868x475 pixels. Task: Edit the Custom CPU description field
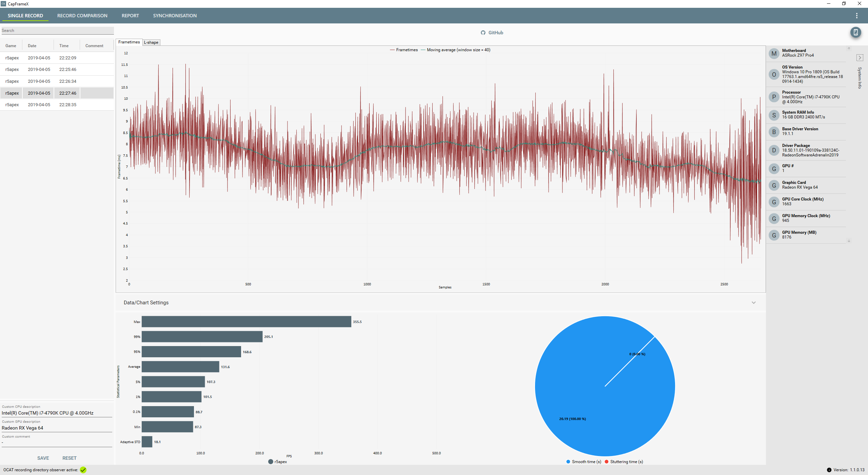click(57, 413)
